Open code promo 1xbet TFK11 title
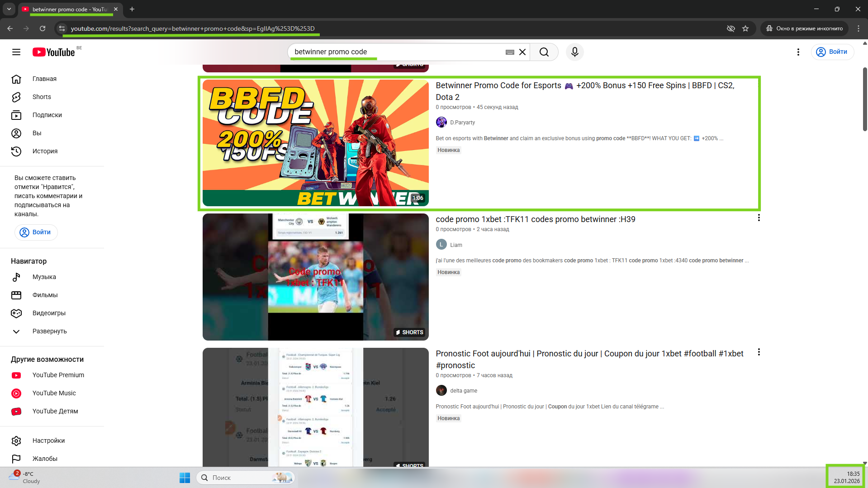Viewport: 868px width, 488px height. click(x=536, y=219)
